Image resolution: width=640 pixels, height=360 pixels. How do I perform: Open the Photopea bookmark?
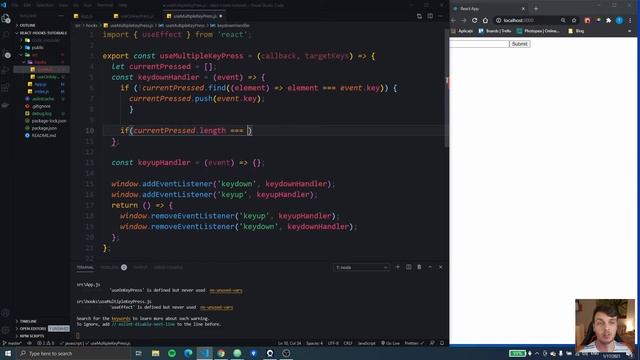tap(538, 31)
